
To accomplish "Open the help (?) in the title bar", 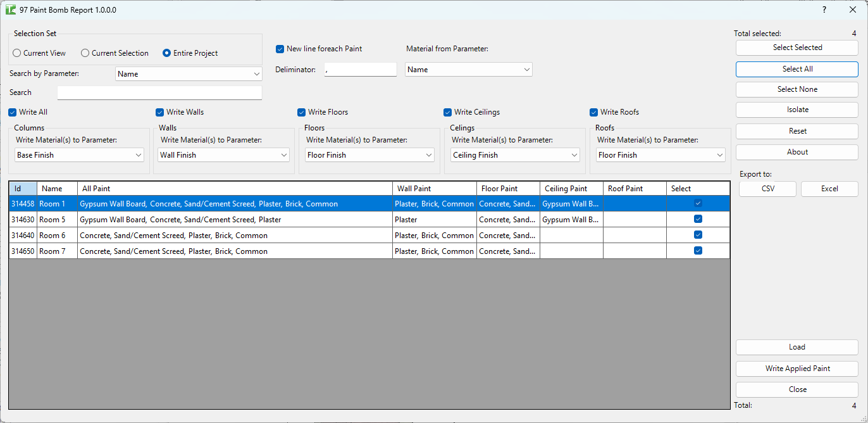I will coord(824,9).
